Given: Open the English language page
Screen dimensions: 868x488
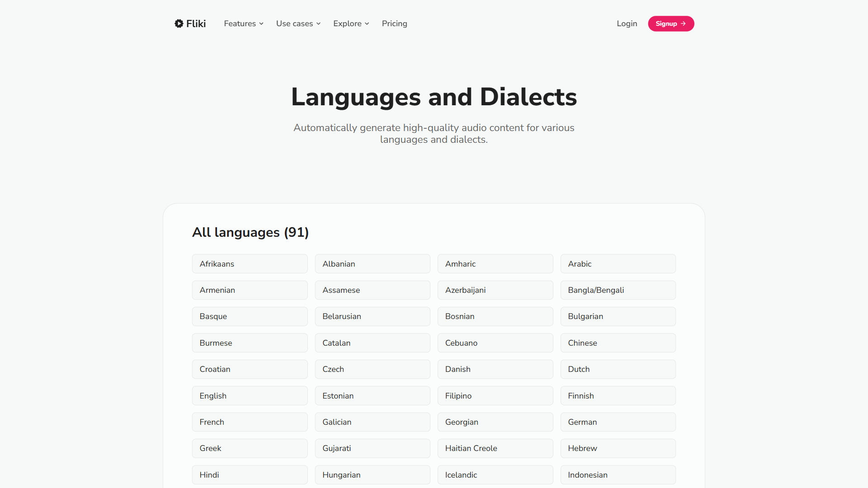Looking at the screenshot, I should point(250,396).
